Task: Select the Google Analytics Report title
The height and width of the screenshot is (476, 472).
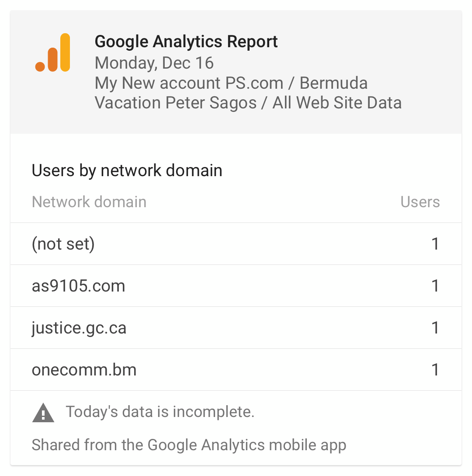Action: click(x=186, y=42)
